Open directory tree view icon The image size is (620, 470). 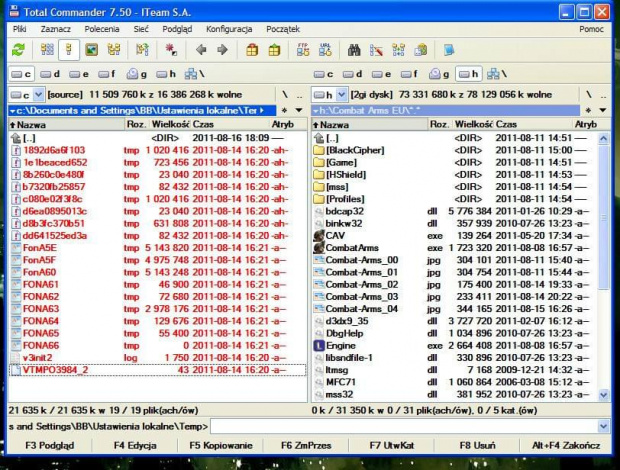[114, 50]
